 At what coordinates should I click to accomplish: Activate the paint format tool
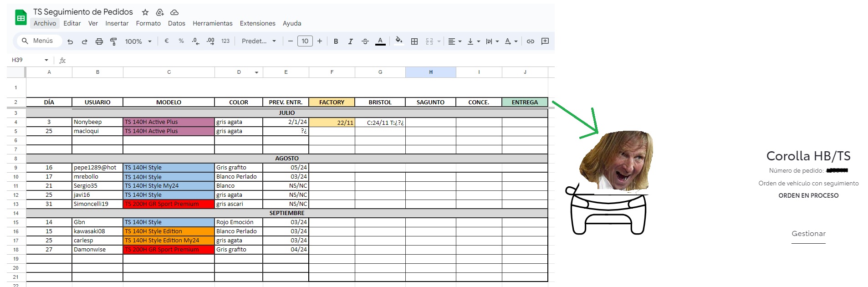click(114, 41)
